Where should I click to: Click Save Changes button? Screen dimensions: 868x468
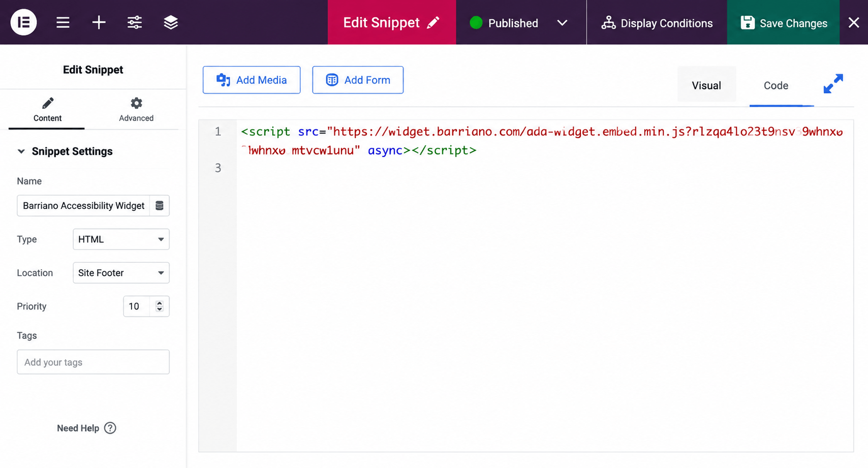783,22
